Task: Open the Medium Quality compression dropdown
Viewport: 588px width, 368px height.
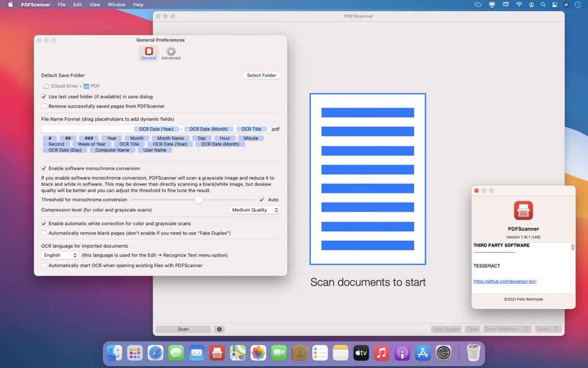Action: coord(254,210)
